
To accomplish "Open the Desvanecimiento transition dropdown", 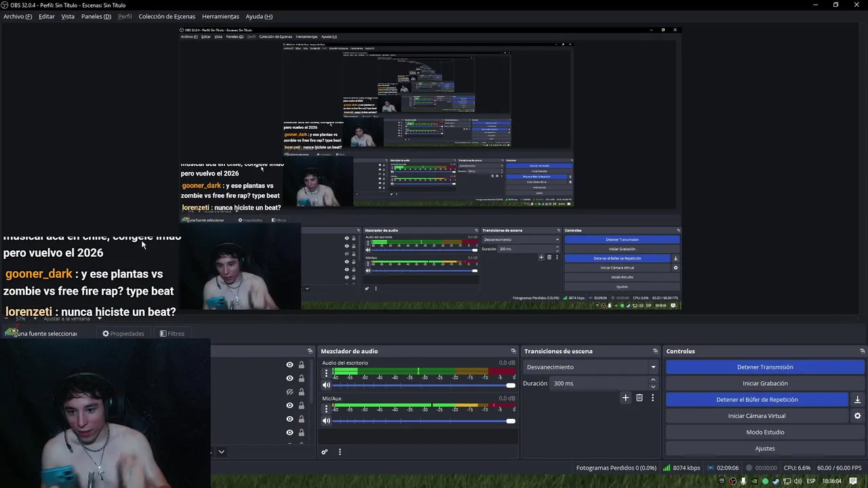I will tap(591, 367).
